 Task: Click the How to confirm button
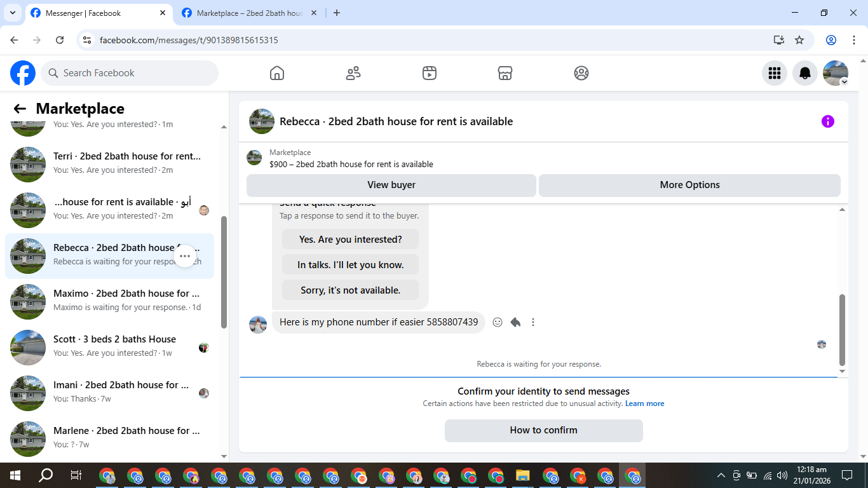point(544,430)
